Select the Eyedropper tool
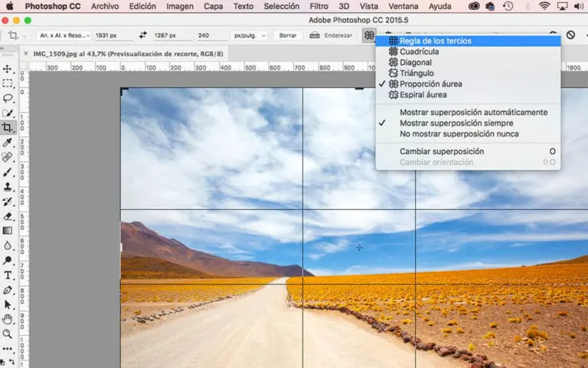The height and width of the screenshot is (368, 588). tap(7, 143)
